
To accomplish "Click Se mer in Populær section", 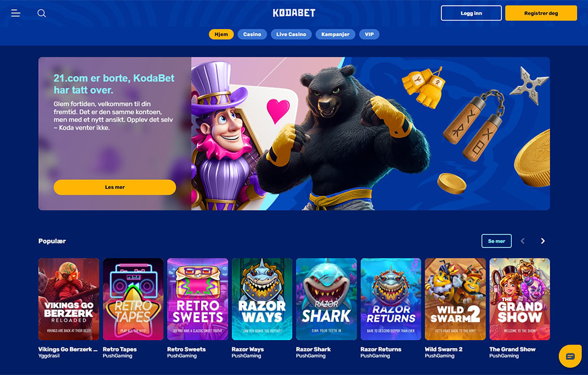I will (x=496, y=241).
